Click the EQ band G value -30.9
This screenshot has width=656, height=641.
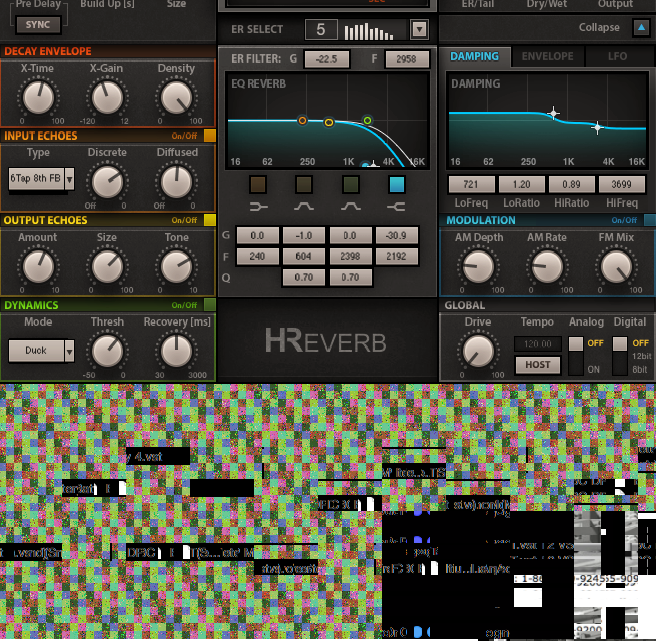coord(397,236)
